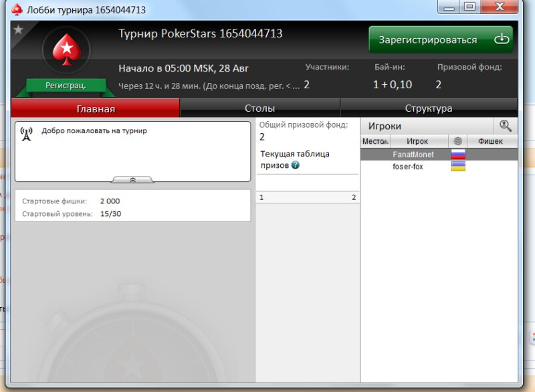
Task: Sort the players list by Место column
Action: pyautogui.click(x=374, y=141)
